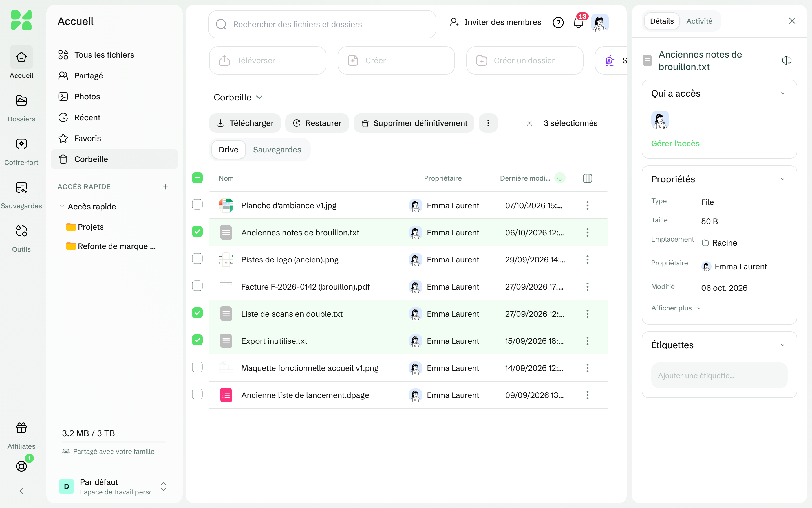Screen dimensions: 812x508
Task: Open the Affiliates gift icon
Action: [x=21, y=428]
